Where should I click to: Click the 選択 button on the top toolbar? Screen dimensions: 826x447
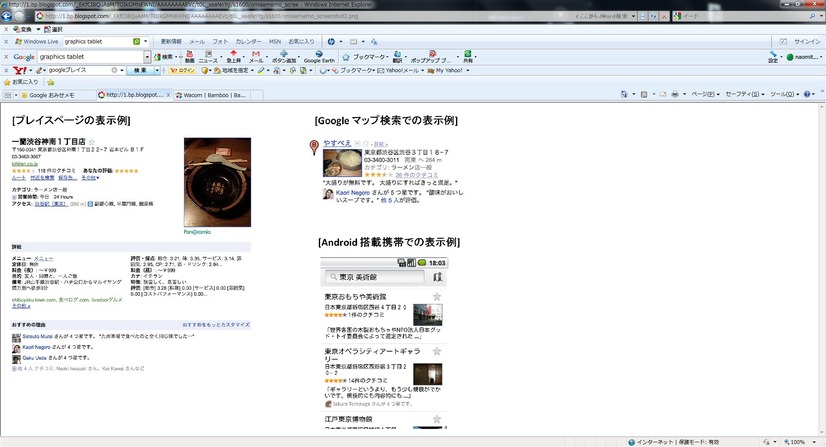pyautogui.click(x=54, y=29)
